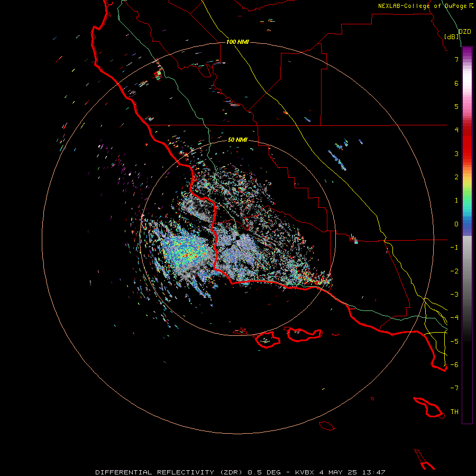Viewport: 476px width, 476px height.
Task: Click the TH label on the color scale
Action: click(x=454, y=412)
